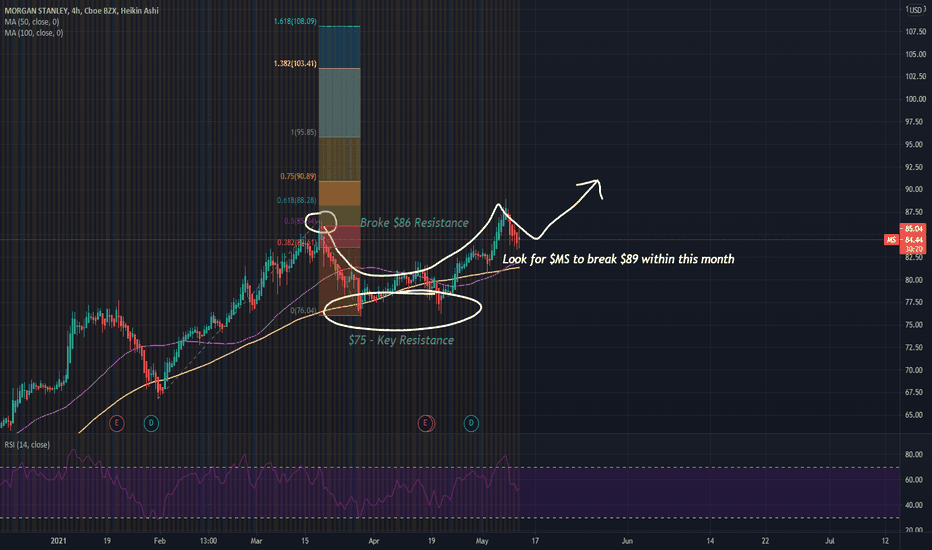Screen dimensions: 932x550
Task: Select the MORGAN STANLEY chart title legend
Action: tap(81, 11)
